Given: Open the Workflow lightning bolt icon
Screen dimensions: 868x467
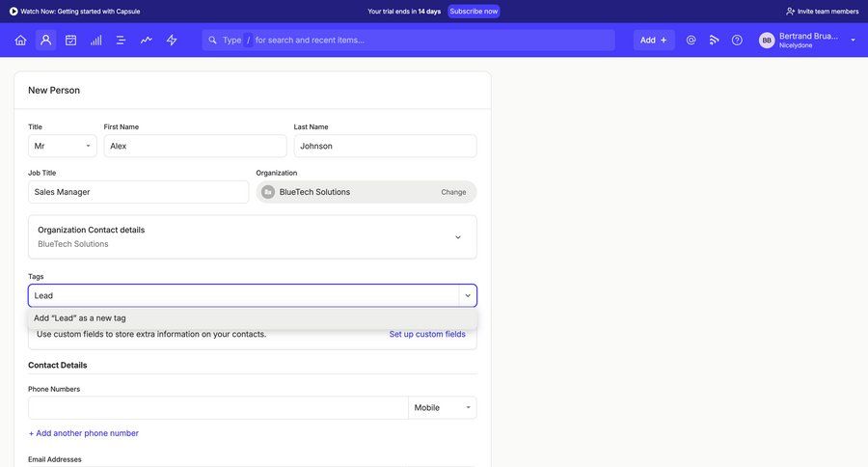Looking at the screenshot, I should pyautogui.click(x=172, y=40).
